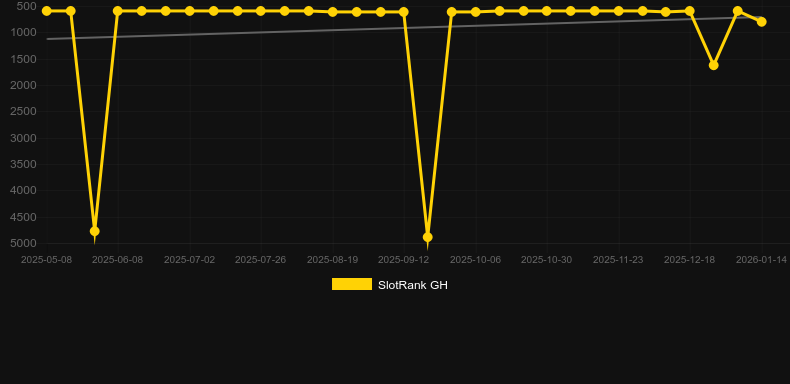Click the gray trend line
This screenshot has width=790, height=384.
pos(403,28)
